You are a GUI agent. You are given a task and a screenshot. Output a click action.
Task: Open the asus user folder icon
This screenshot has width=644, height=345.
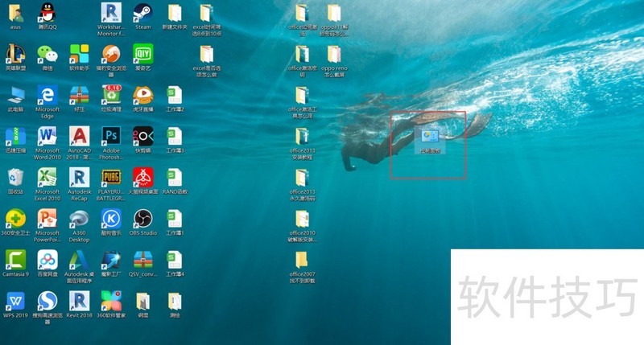click(x=15, y=13)
